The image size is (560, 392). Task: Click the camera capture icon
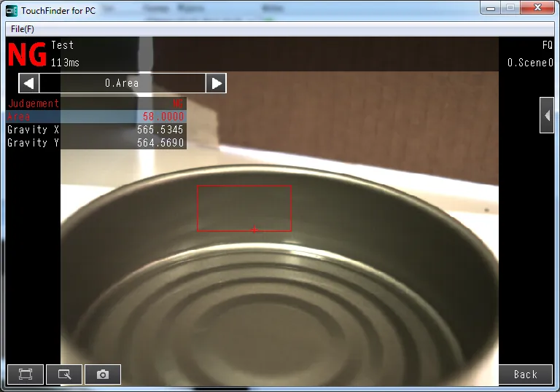pos(103,375)
